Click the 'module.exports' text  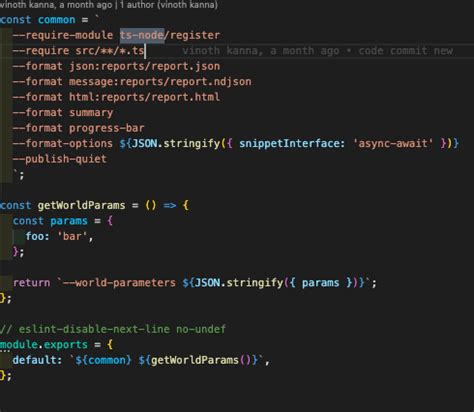pyautogui.click(x=44, y=344)
